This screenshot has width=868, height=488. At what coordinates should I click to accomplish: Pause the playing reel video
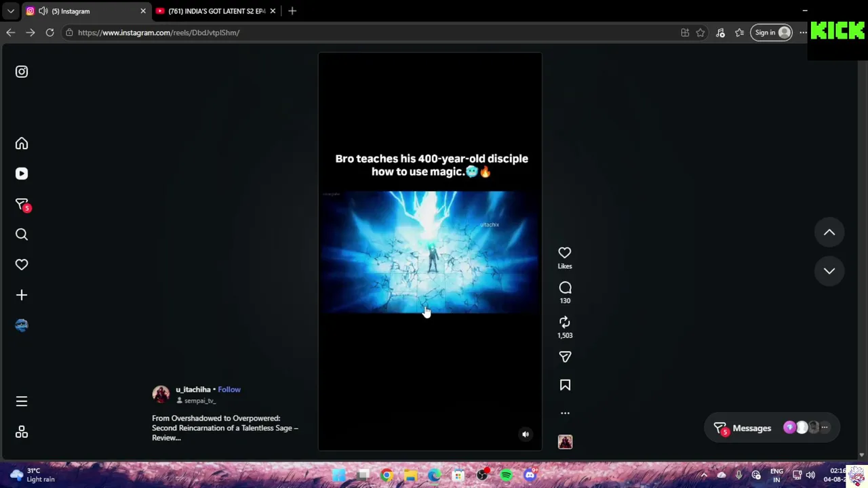click(430, 252)
